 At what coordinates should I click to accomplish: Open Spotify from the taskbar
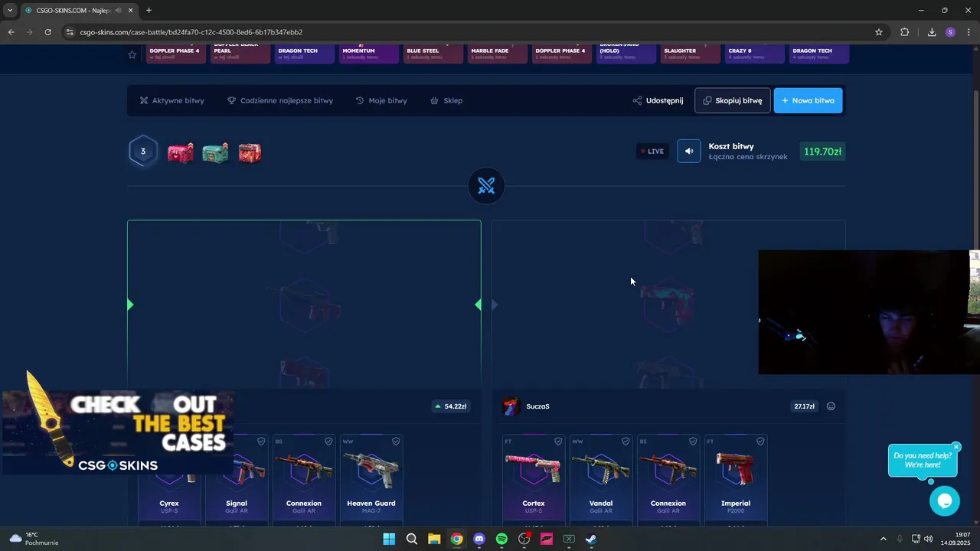click(501, 539)
